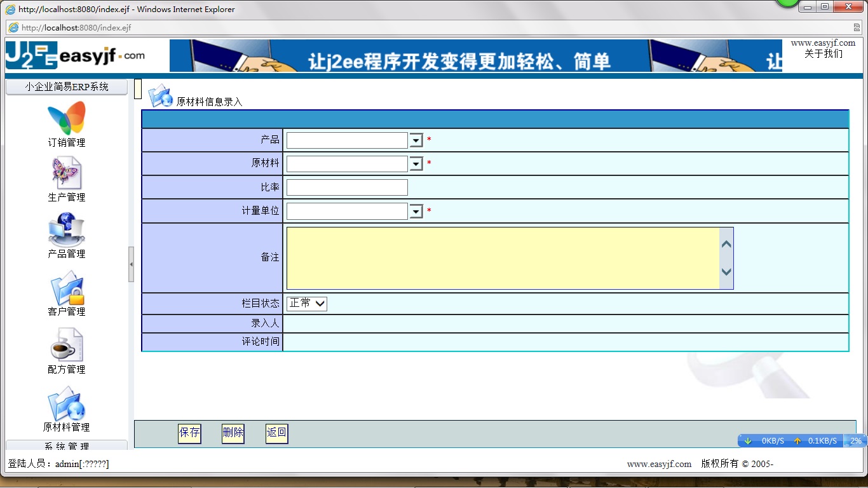The height and width of the screenshot is (488, 868).
Task: Click the 订销管理 label
Action: (x=67, y=143)
